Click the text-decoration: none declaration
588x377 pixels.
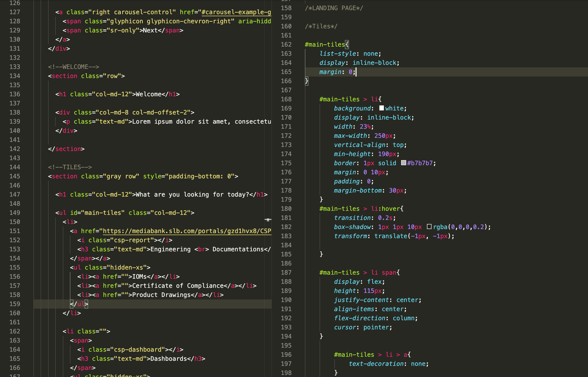tap(389, 364)
